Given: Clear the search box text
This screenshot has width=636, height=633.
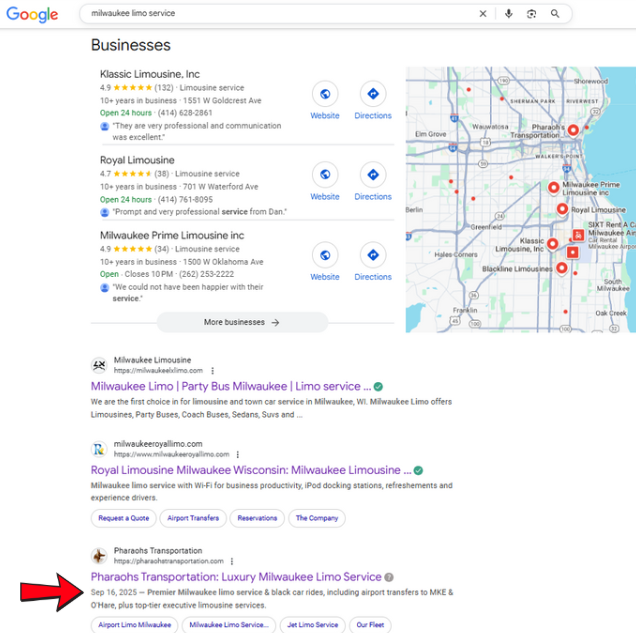Looking at the screenshot, I should (x=483, y=14).
